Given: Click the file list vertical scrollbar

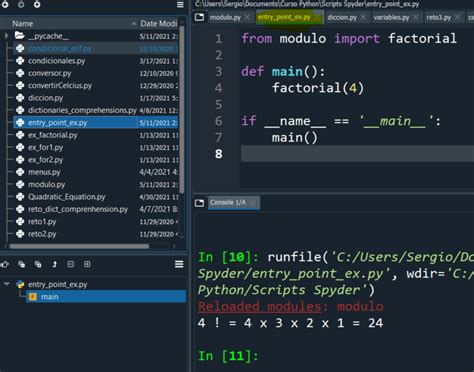Looking at the screenshot, I should pos(182,110).
